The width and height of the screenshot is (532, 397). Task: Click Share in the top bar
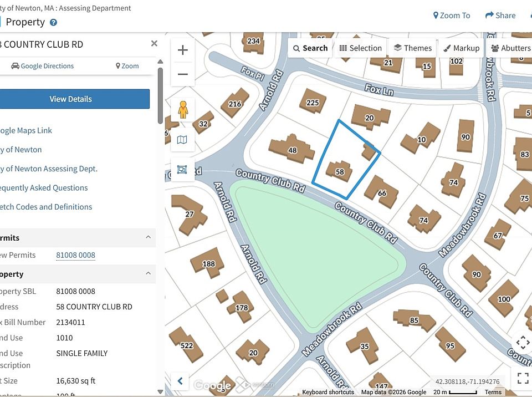pos(500,16)
